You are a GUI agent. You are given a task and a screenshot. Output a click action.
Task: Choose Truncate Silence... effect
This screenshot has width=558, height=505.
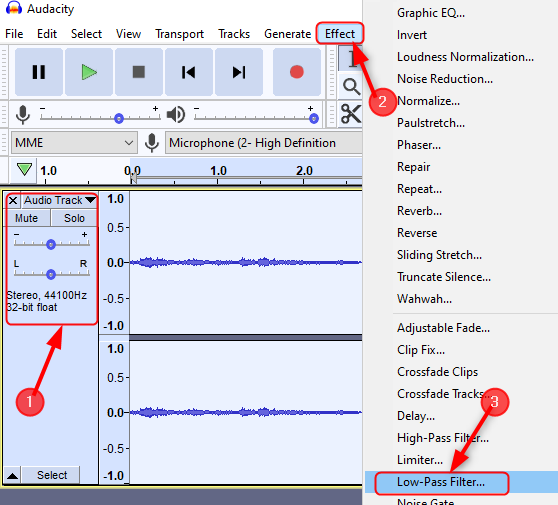click(x=444, y=277)
